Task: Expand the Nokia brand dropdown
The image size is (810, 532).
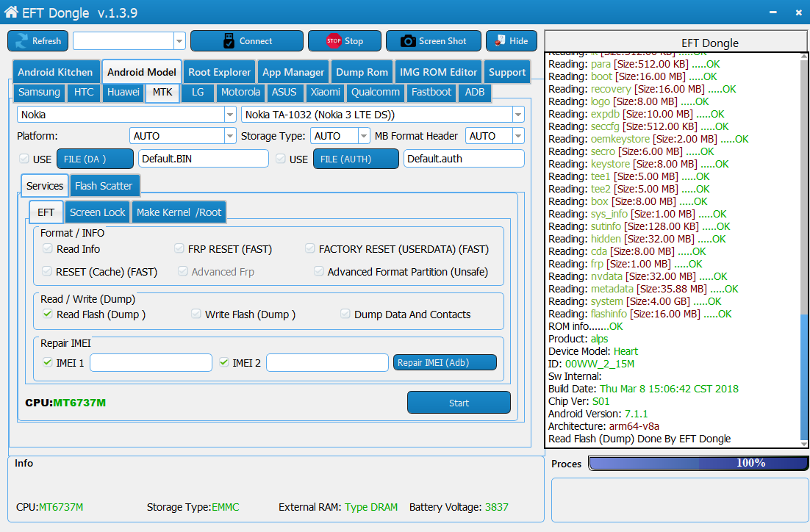Action: 230,115
